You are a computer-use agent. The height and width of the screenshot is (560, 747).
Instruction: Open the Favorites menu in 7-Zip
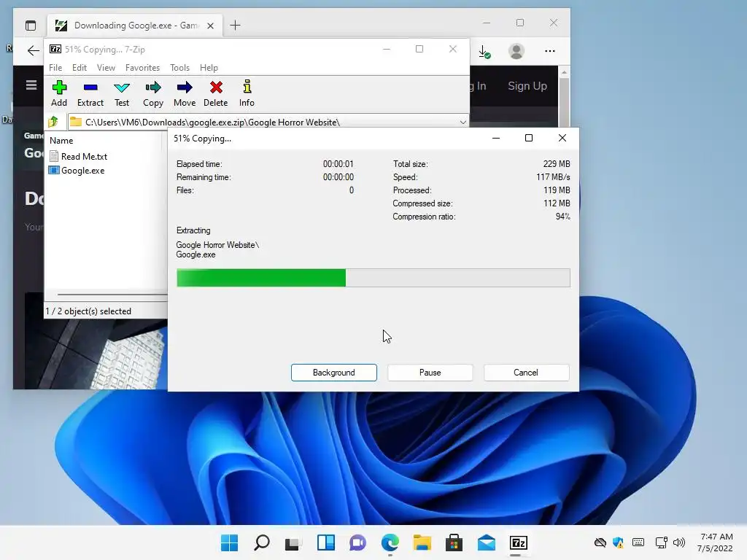point(142,68)
